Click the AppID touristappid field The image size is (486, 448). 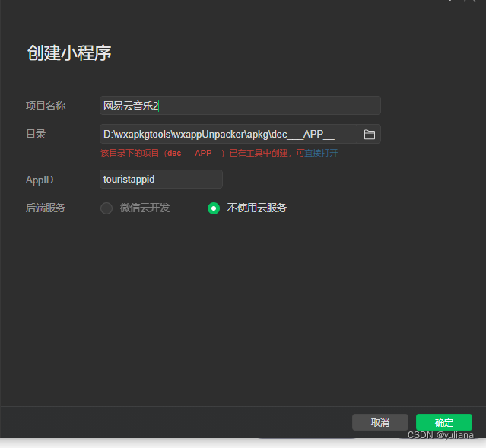coord(161,180)
